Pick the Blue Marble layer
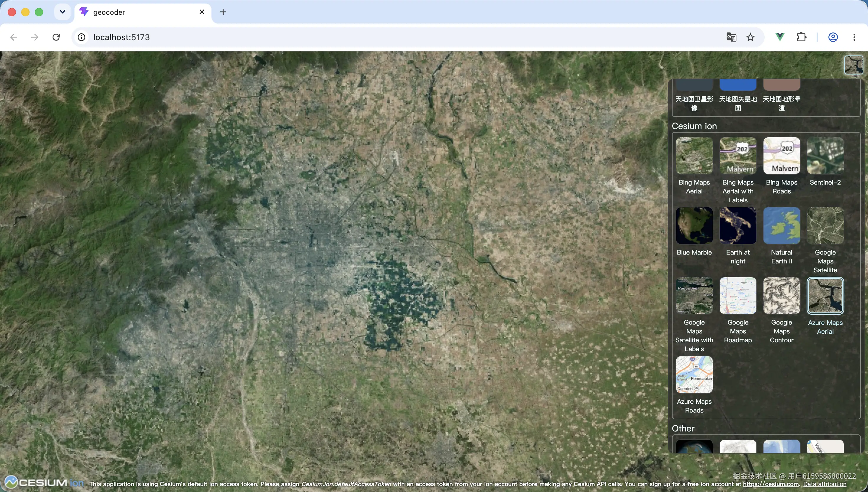The width and height of the screenshot is (868, 492). [x=694, y=226]
